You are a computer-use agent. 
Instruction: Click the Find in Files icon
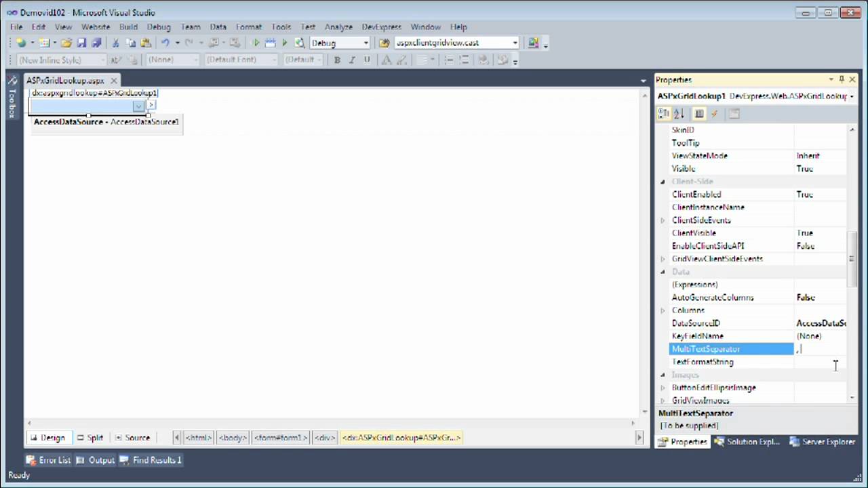click(384, 43)
